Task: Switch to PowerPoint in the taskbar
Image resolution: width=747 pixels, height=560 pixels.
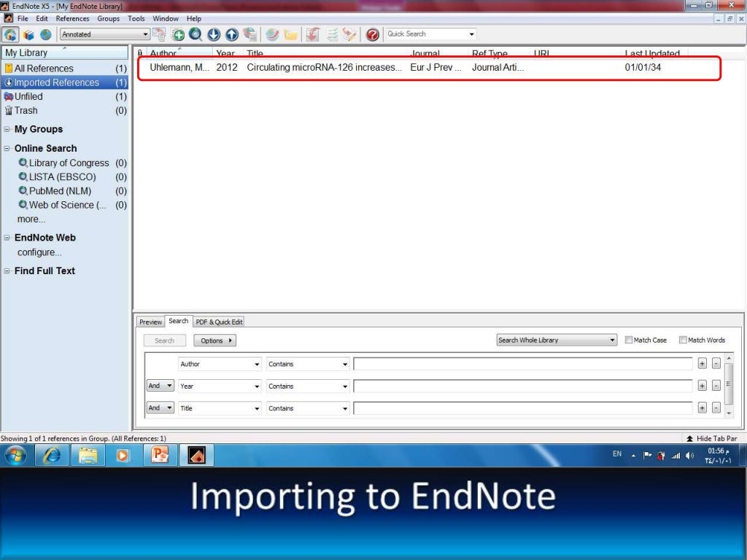Action: point(160,455)
